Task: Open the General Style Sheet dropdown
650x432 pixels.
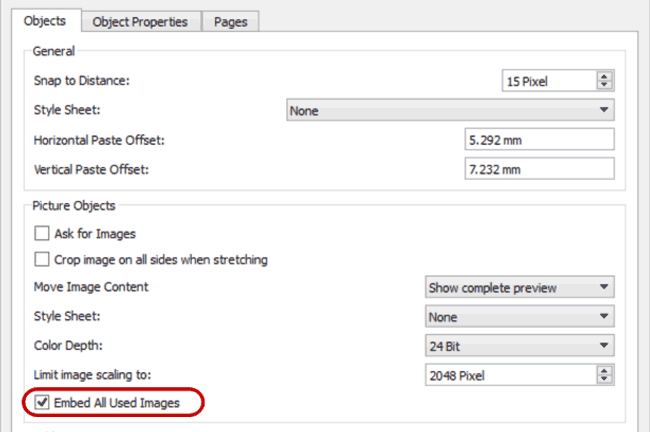Action: (450, 110)
